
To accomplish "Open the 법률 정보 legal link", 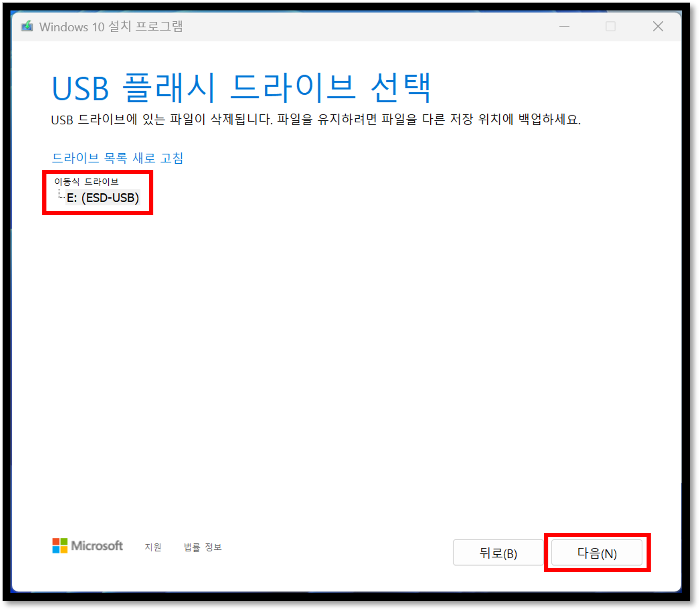I will click(x=202, y=547).
